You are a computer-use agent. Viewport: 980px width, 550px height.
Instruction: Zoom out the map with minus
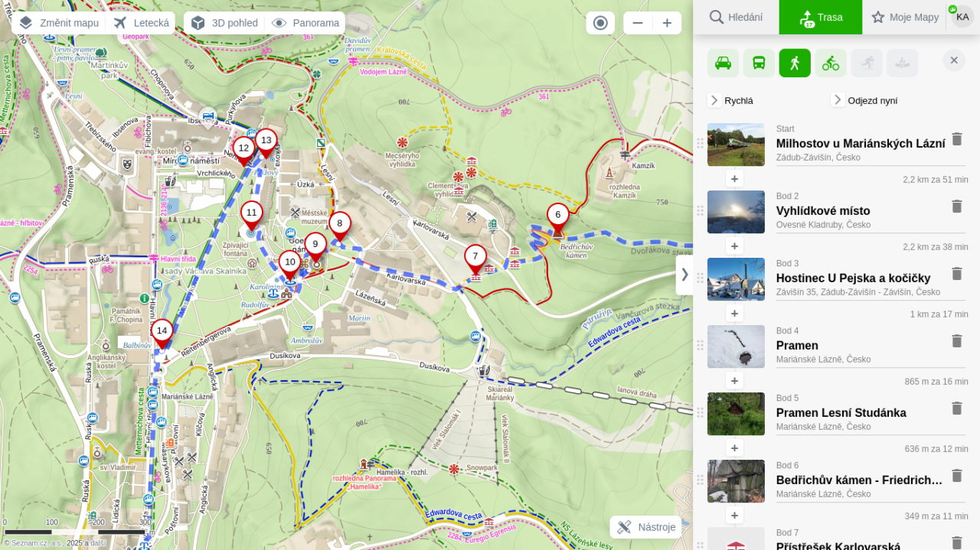click(x=638, y=23)
